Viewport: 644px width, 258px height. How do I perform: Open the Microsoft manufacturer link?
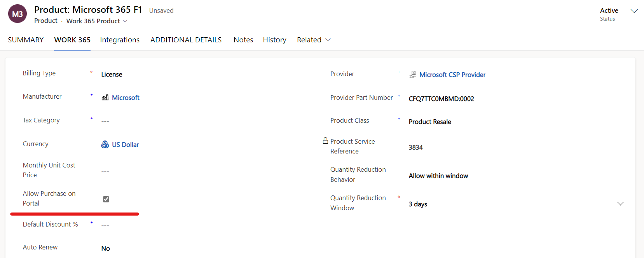(x=126, y=98)
